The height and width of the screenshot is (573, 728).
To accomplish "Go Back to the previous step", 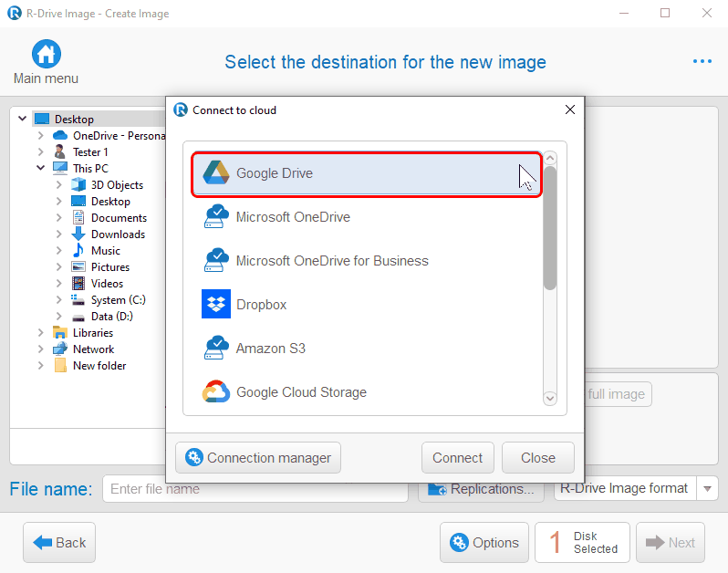I will [x=59, y=542].
